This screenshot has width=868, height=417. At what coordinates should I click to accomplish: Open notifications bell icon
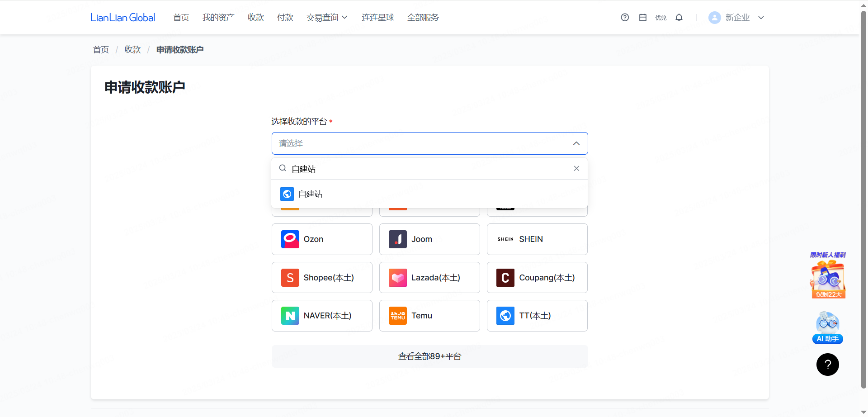(679, 18)
